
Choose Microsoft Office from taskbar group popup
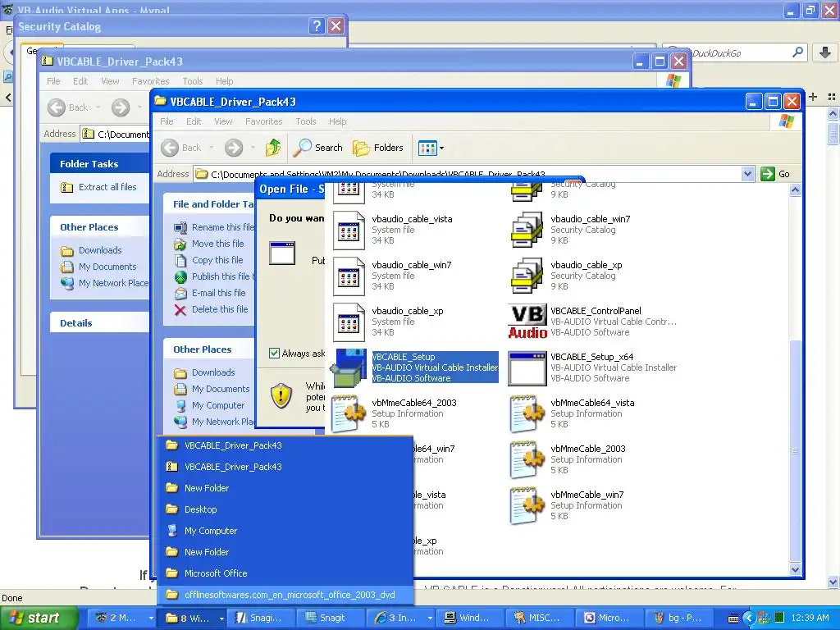point(285,573)
